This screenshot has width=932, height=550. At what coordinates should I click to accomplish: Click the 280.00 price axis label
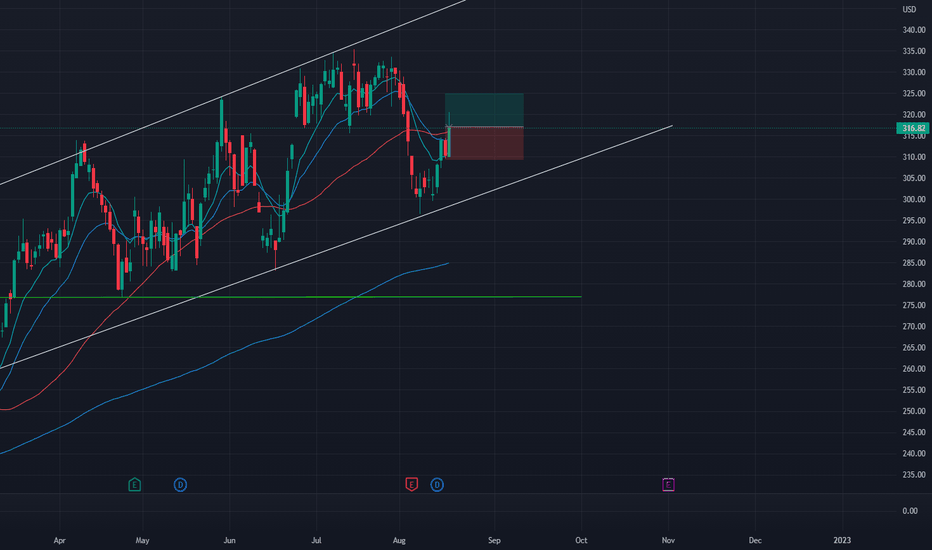pyautogui.click(x=914, y=284)
